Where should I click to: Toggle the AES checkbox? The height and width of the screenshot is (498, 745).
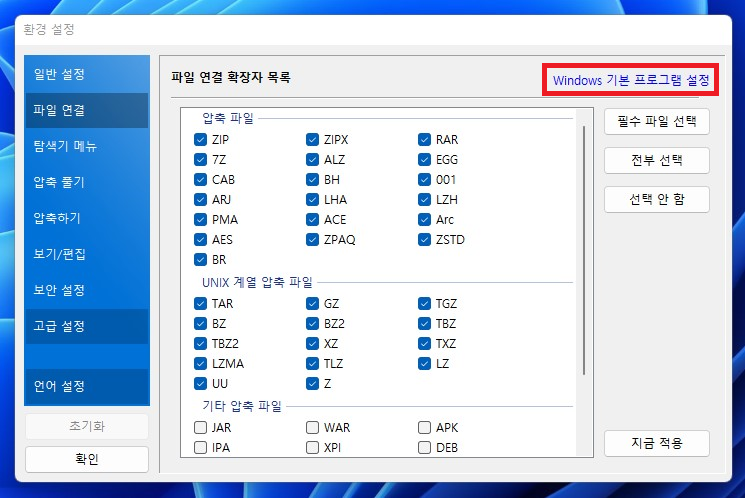[x=201, y=239]
